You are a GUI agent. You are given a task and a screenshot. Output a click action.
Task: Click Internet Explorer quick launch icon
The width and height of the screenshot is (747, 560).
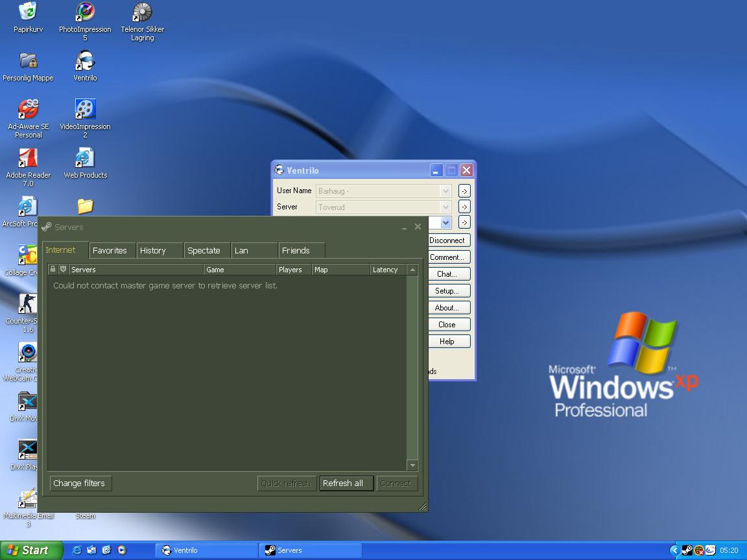click(77, 550)
